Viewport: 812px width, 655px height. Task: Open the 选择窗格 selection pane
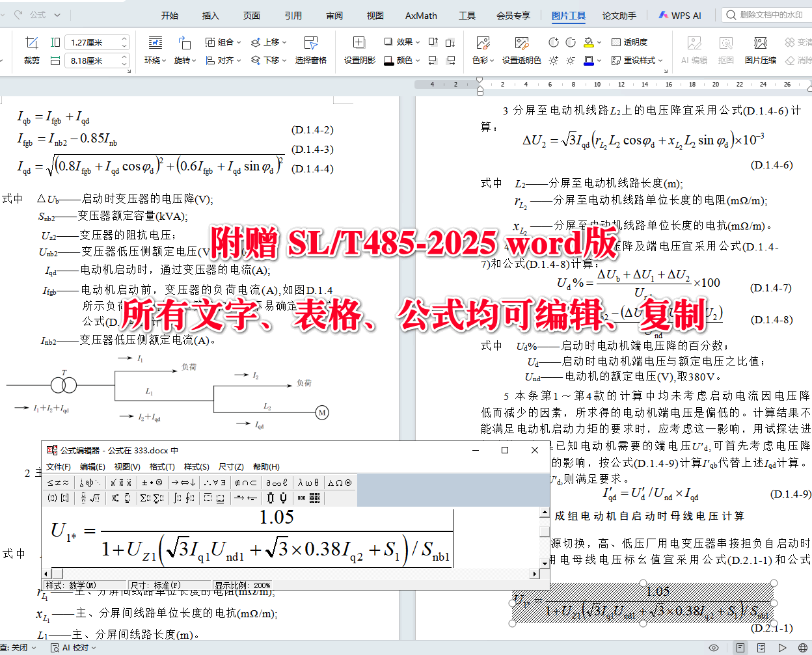pos(310,50)
